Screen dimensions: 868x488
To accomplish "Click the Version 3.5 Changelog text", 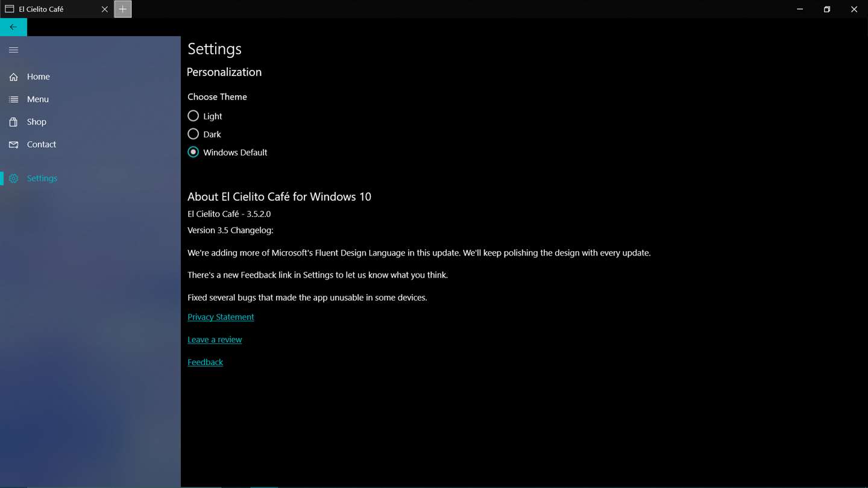I will (230, 230).
